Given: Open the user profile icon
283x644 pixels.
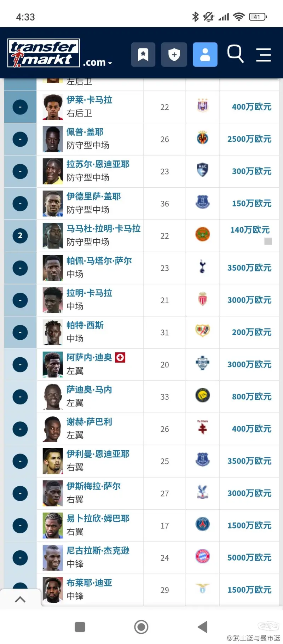Looking at the screenshot, I should (x=205, y=55).
